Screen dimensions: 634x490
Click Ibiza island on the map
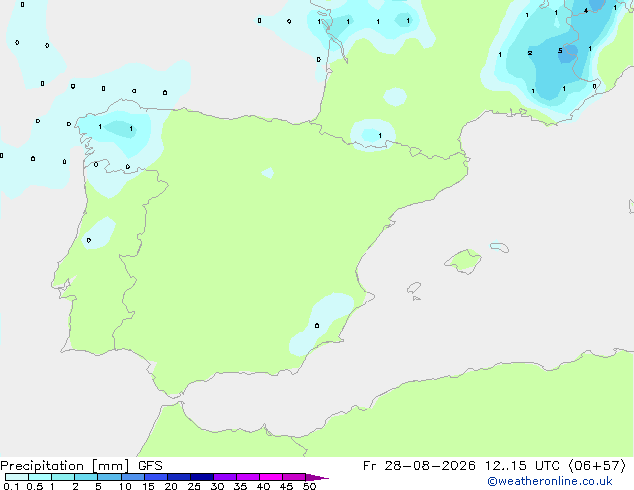click(414, 288)
